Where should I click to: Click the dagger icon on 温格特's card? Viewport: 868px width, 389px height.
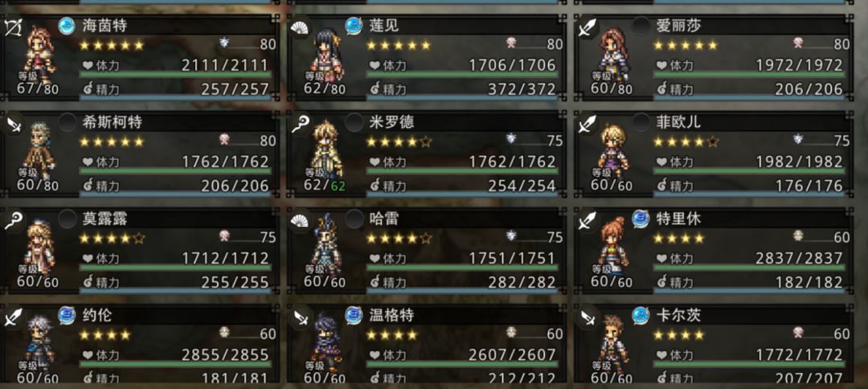(x=300, y=317)
